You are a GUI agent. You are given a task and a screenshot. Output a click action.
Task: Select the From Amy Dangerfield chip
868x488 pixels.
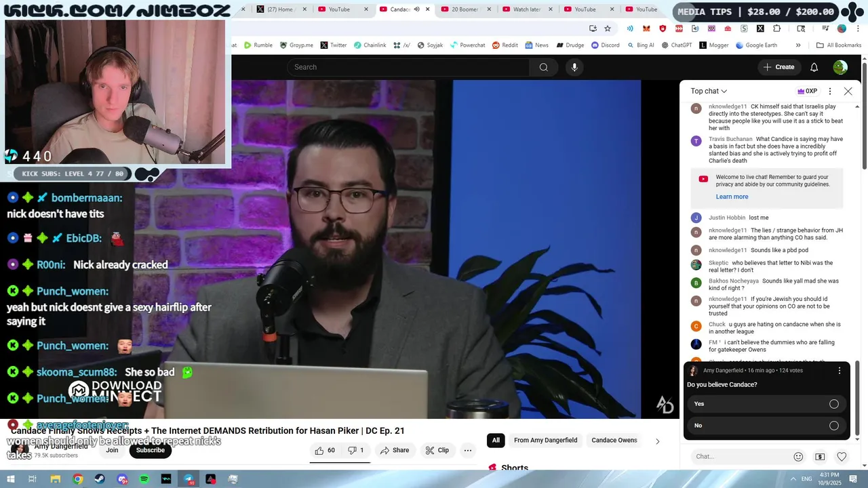tap(546, 441)
